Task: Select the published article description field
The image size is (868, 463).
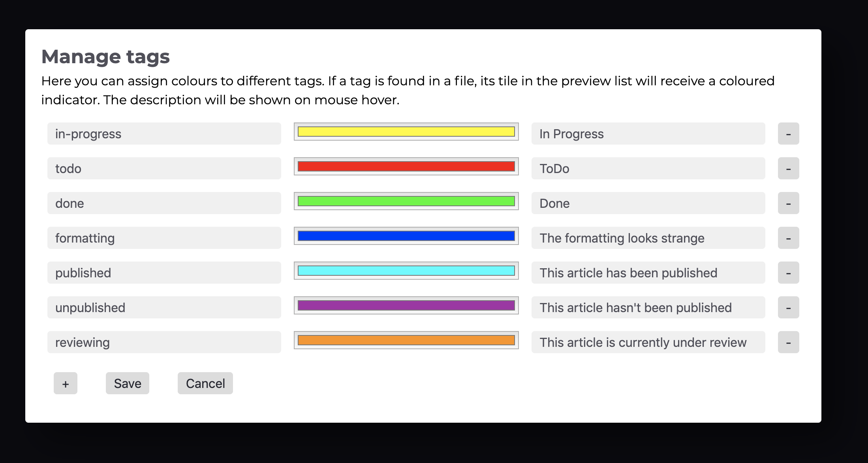Action: tap(647, 272)
